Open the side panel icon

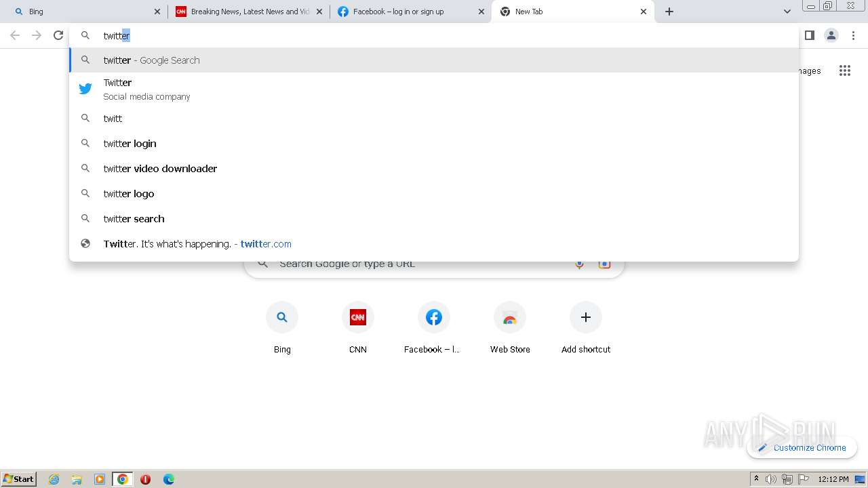[809, 35]
